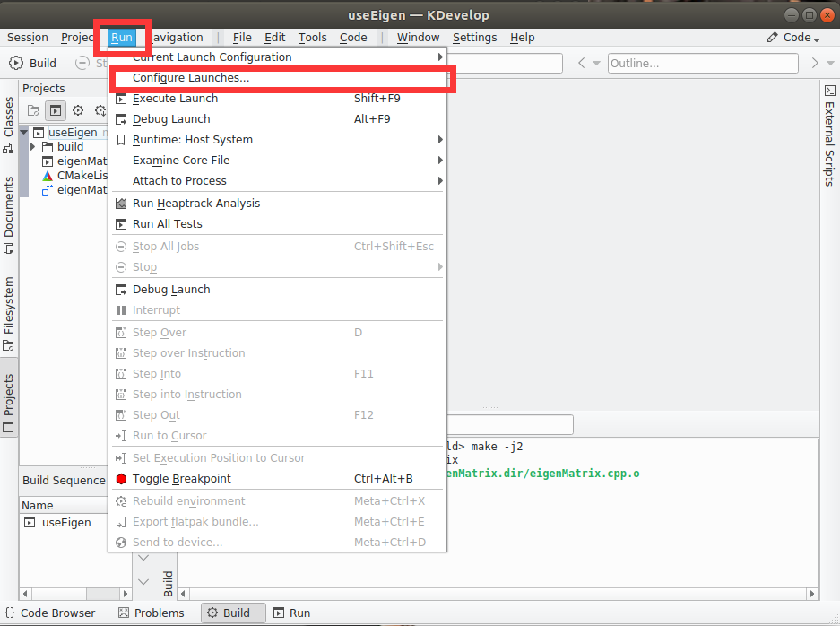Open the File menu

point(242,38)
